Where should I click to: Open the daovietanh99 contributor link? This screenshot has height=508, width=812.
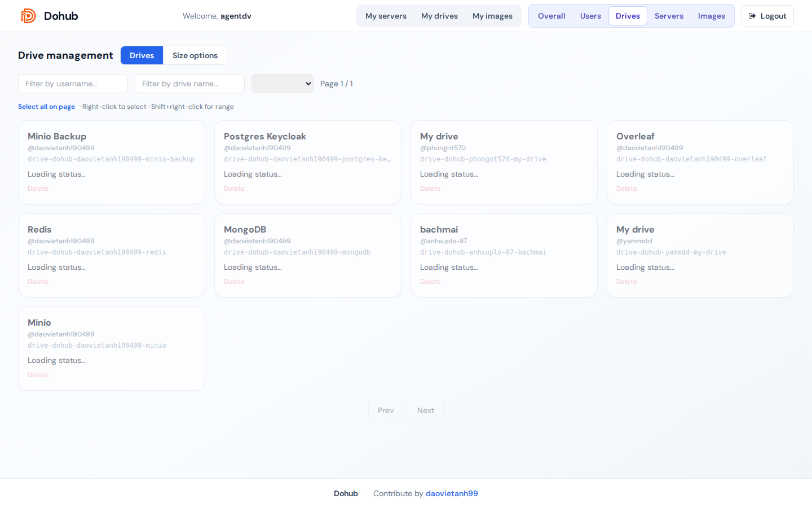(452, 493)
